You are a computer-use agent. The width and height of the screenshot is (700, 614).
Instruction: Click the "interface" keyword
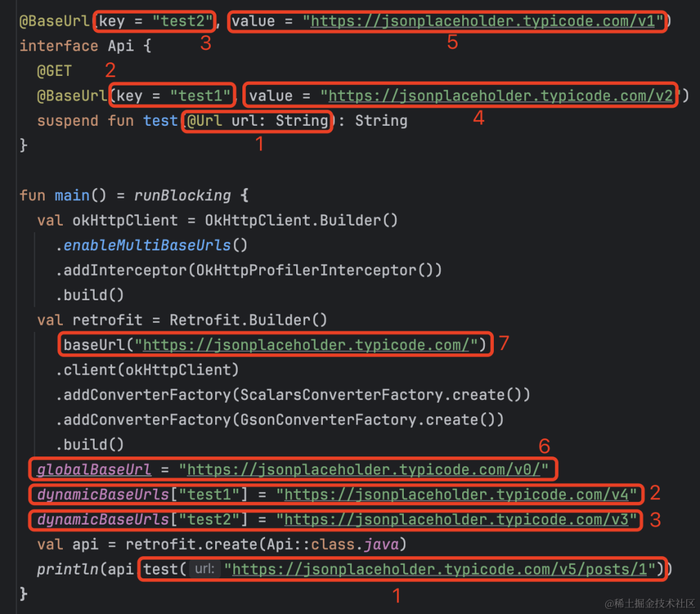coord(59,45)
